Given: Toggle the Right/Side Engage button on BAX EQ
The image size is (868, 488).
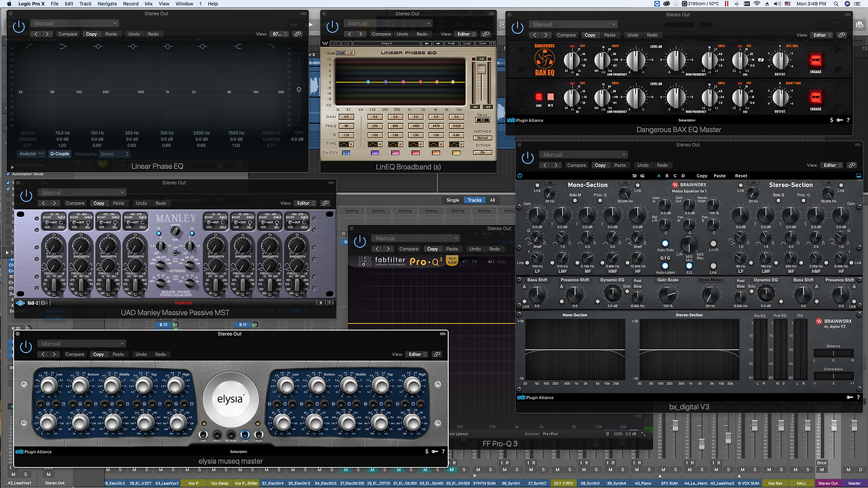Looking at the screenshot, I should [815, 96].
